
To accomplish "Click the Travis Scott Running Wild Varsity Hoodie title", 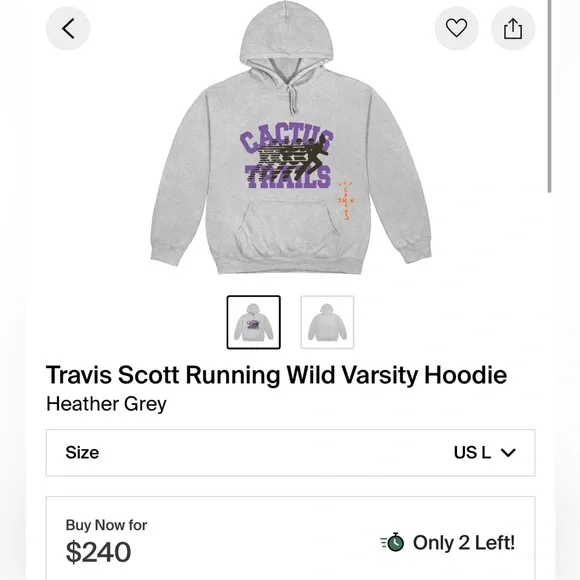I will [276, 375].
